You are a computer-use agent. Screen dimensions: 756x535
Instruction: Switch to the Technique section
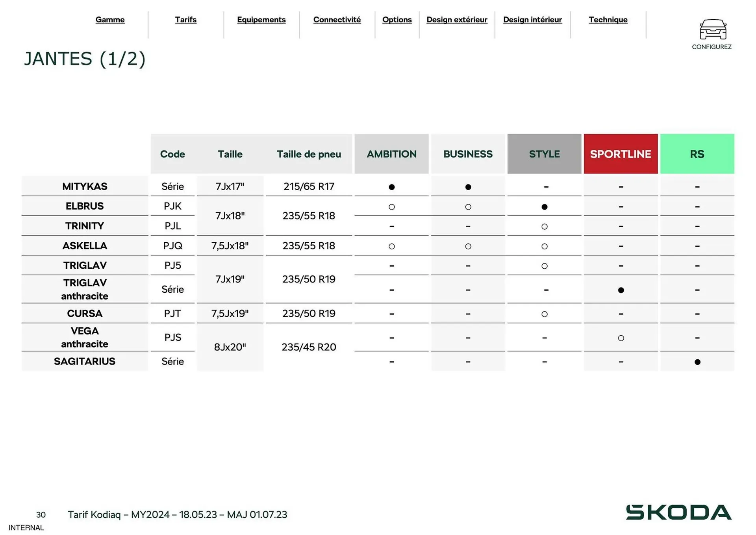coord(608,20)
